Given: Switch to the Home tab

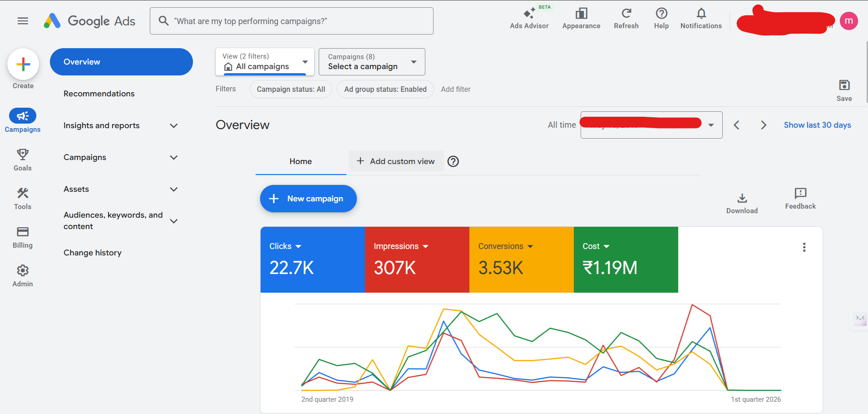Looking at the screenshot, I should coord(301,161).
